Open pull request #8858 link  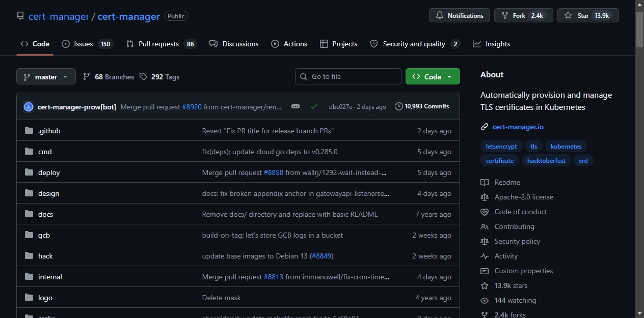click(274, 172)
